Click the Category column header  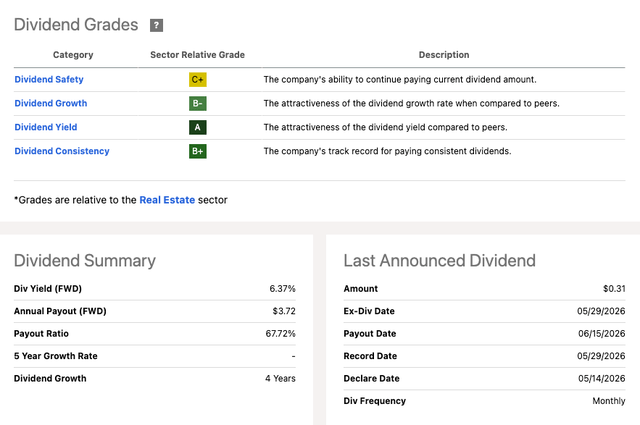[73, 55]
